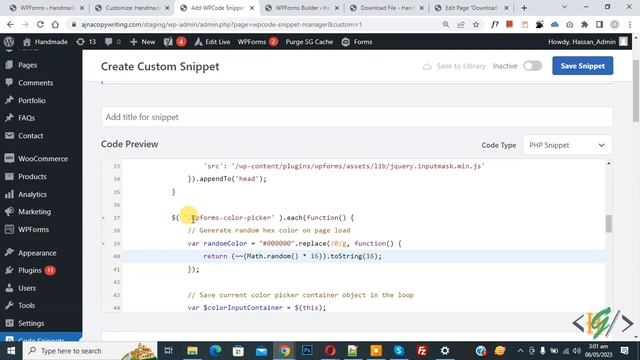
Task: Open the updates icon showing 13
Action: pyautogui.click(x=86, y=42)
